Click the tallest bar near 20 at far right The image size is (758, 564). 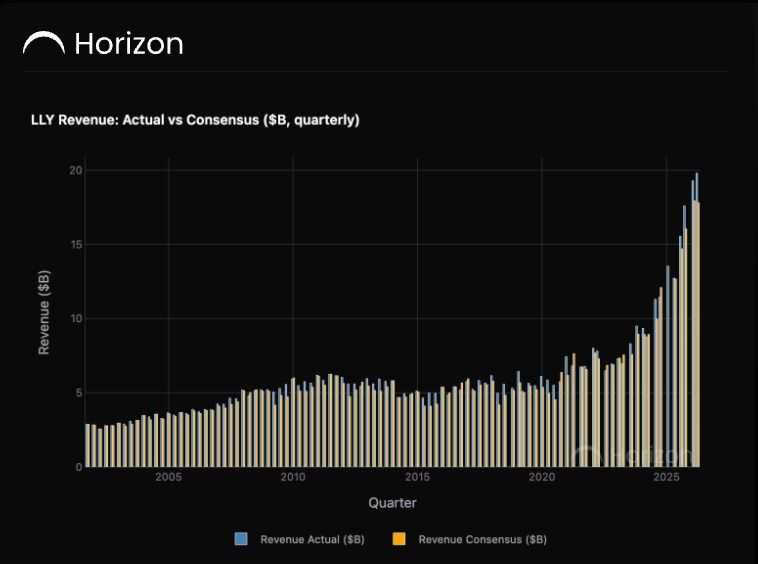[x=697, y=319]
